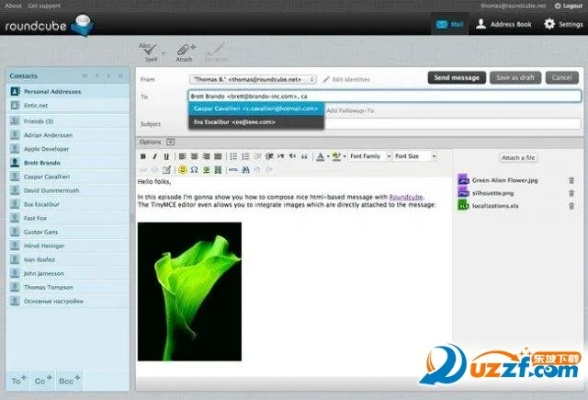Click the Attach paperclip icon
The height and width of the screenshot is (400, 588).
tap(185, 52)
